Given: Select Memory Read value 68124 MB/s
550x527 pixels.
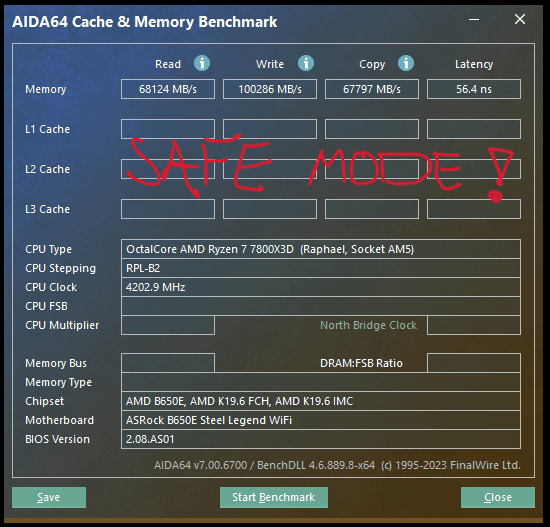Looking at the screenshot, I should pyautogui.click(x=168, y=89).
